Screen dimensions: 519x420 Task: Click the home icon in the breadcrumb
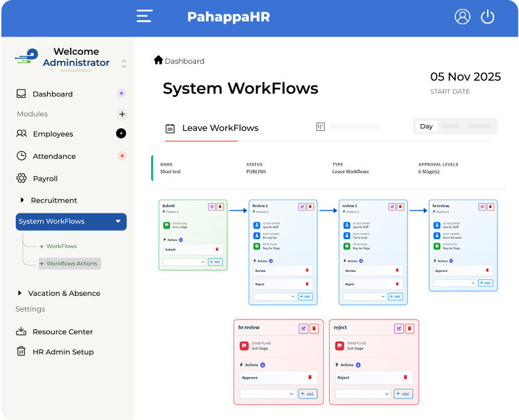click(x=158, y=60)
